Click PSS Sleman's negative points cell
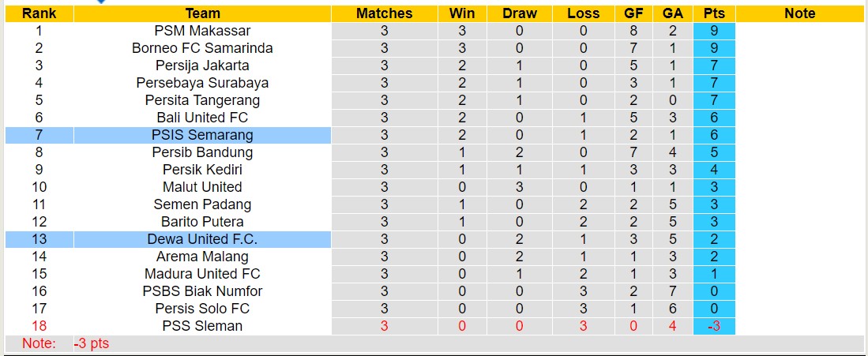Image resolution: width=868 pixels, height=356 pixels. tap(714, 326)
